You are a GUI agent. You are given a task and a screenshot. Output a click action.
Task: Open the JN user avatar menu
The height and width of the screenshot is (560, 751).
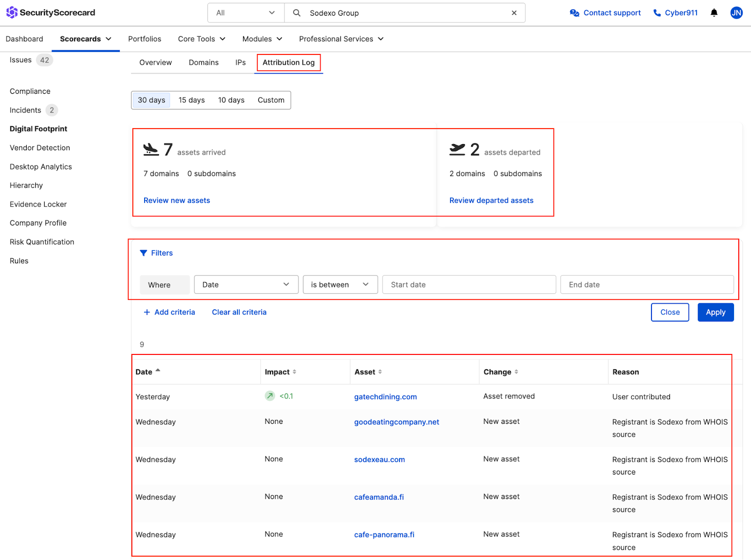point(736,13)
